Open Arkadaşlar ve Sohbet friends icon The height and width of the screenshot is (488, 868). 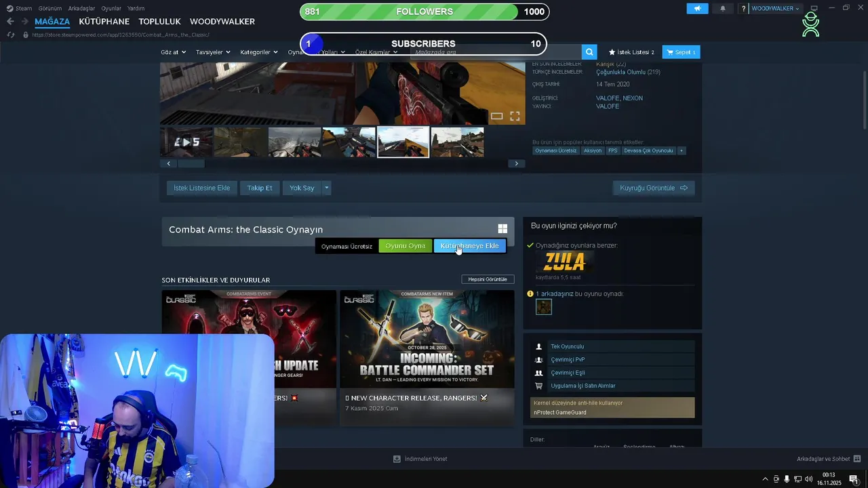coord(857,459)
